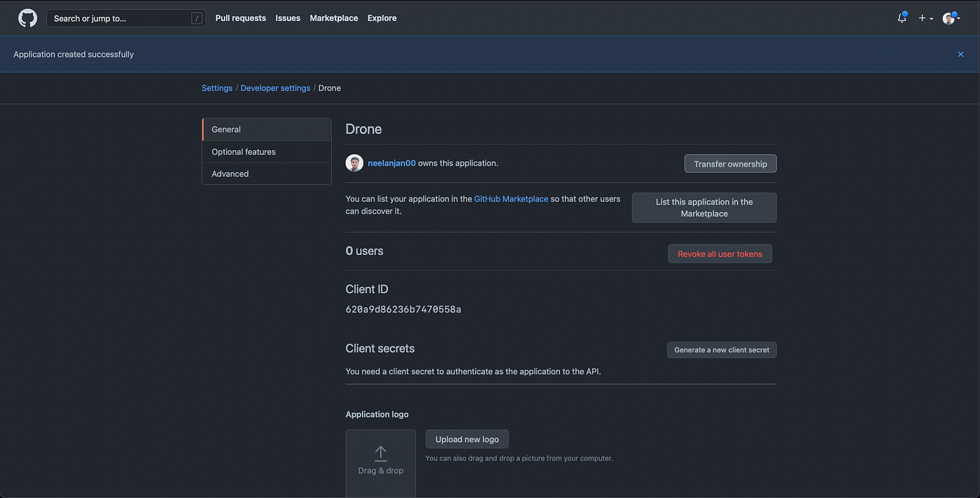Click the neelanjan00 owner avatar
Image resolution: width=980 pixels, height=498 pixels.
pyautogui.click(x=354, y=163)
